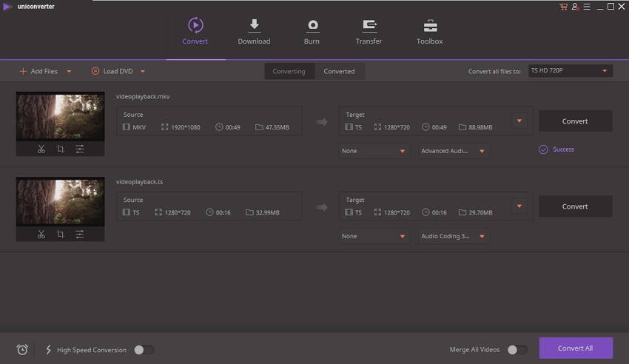Click the Convert All button

point(576,348)
